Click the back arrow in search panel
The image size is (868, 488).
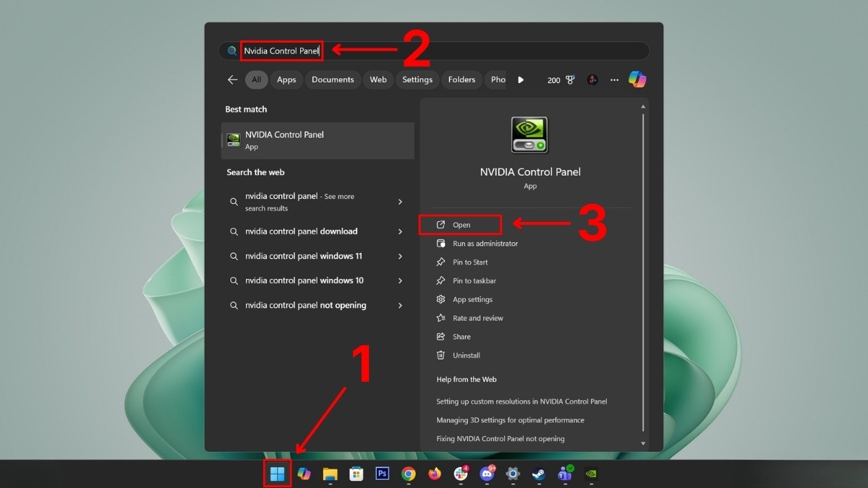(232, 80)
